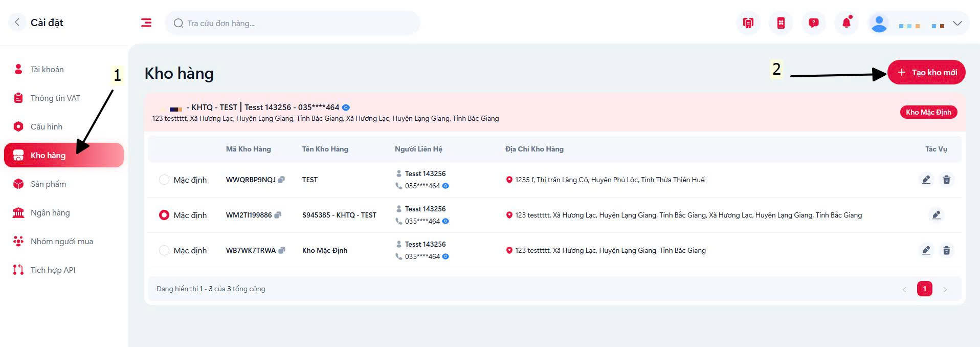The image size is (980, 347).
Task: Open Ngân hàng section
Action: 64,212
